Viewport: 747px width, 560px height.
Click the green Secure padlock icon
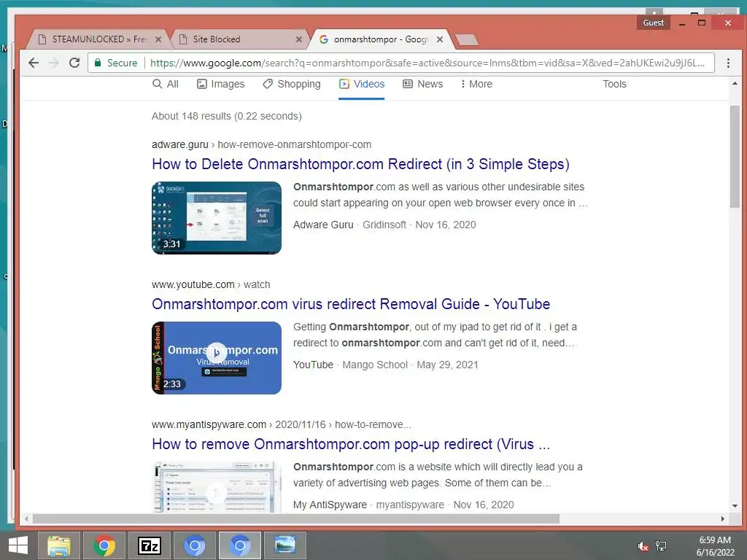(x=98, y=63)
